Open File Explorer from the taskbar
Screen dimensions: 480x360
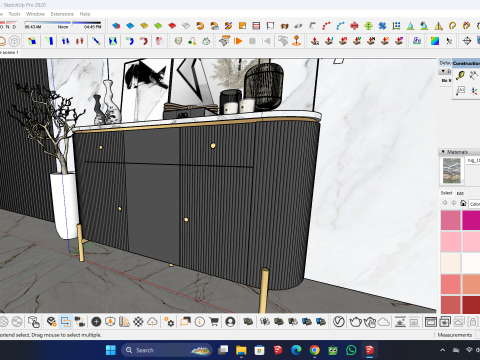[241, 350]
